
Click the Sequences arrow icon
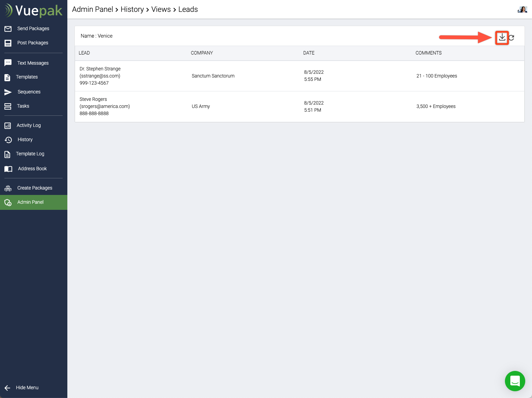(8, 92)
